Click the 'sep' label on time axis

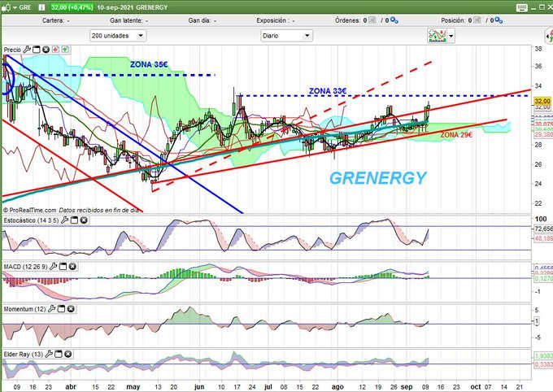pyautogui.click(x=407, y=386)
